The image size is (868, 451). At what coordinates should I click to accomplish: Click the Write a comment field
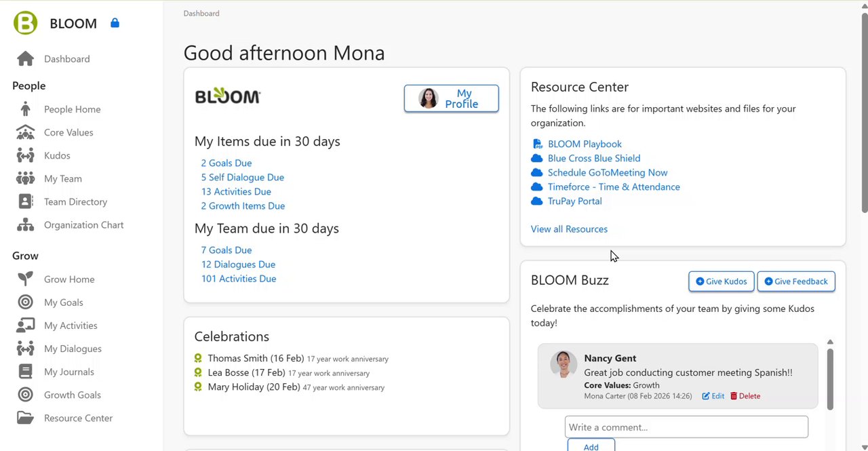pyautogui.click(x=686, y=427)
